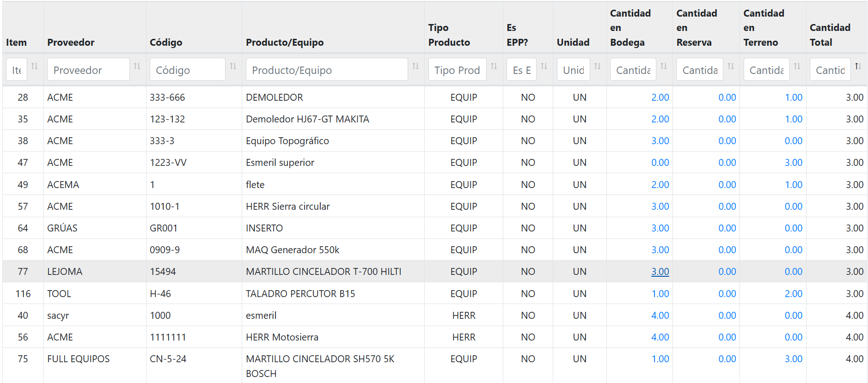The width and height of the screenshot is (868, 383).
Task: Open bodega quantity for Demoledor HJ67-GT MAKITA
Action: (x=660, y=119)
